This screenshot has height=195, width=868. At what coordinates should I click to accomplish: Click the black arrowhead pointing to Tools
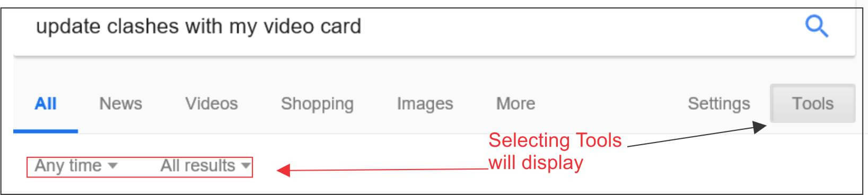(x=760, y=127)
